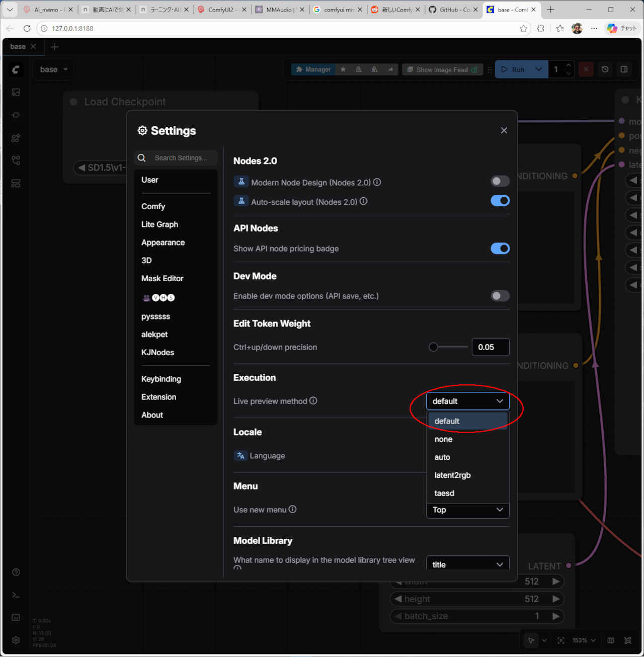Click the Show Image Feed button
This screenshot has width=644, height=657.
coord(442,69)
